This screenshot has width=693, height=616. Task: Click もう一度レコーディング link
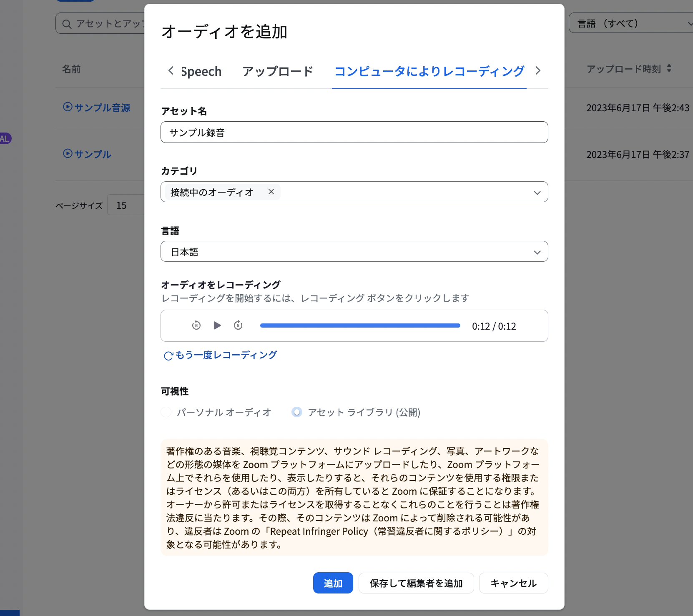(226, 355)
